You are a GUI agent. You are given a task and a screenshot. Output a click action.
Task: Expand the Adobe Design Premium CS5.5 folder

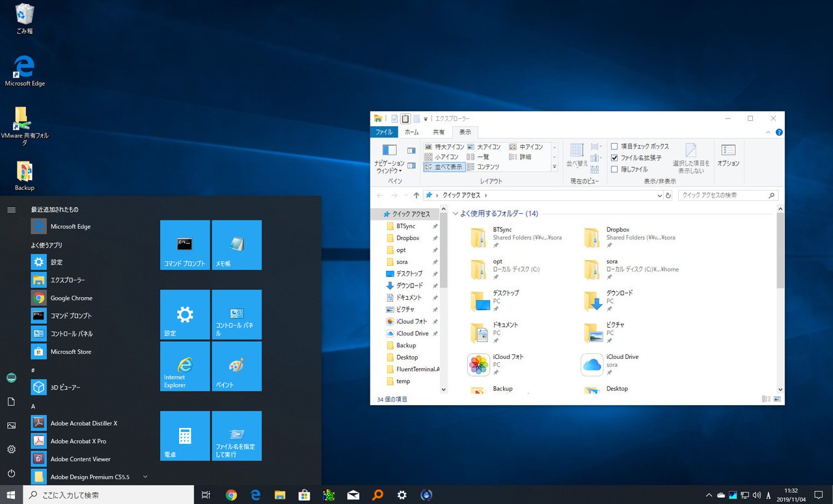click(x=145, y=477)
